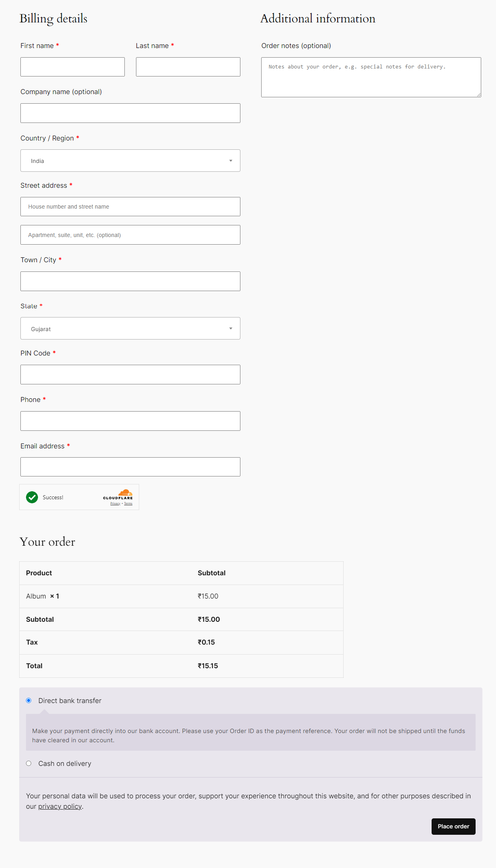Viewport: 496px width, 868px height.
Task: Select the Direct bank transfer option
Action: click(x=29, y=701)
